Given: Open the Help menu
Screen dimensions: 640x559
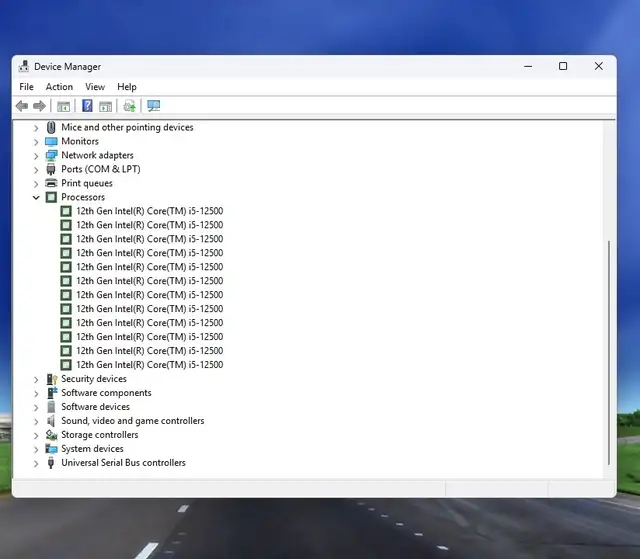Looking at the screenshot, I should (127, 87).
